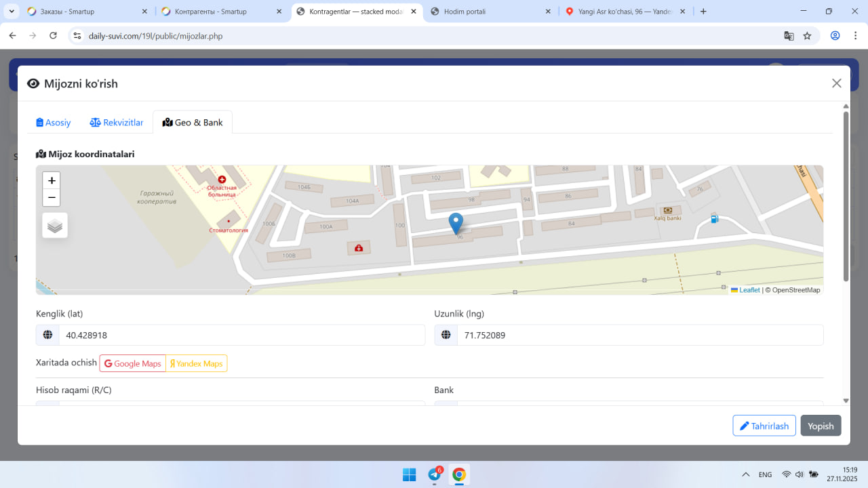
Task: Zoom out on the map
Action: tap(52, 198)
